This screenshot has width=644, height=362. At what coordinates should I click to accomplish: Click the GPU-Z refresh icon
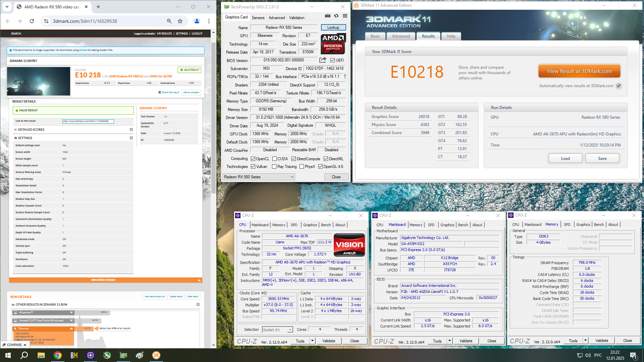336,16
